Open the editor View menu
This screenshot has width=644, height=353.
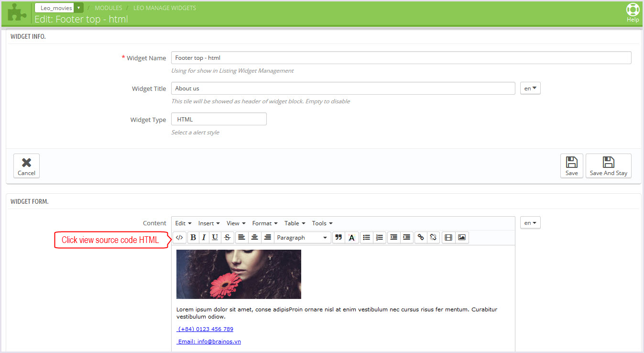point(236,223)
